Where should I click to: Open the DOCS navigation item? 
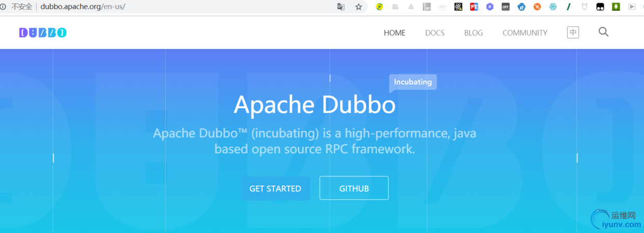pyautogui.click(x=435, y=33)
